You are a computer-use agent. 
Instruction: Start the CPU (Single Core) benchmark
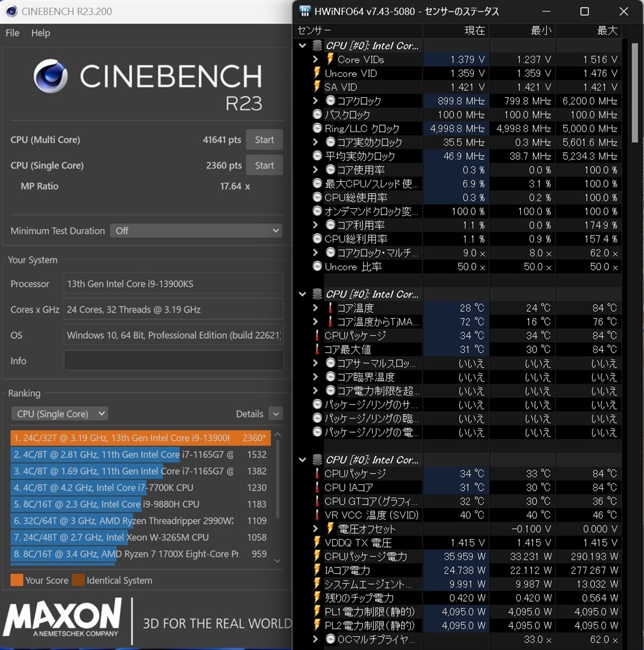[265, 166]
